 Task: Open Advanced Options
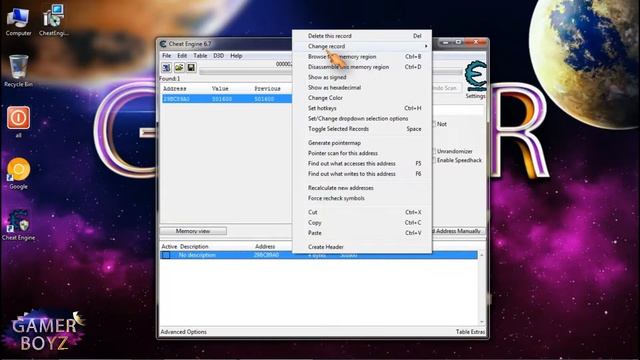click(183, 332)
